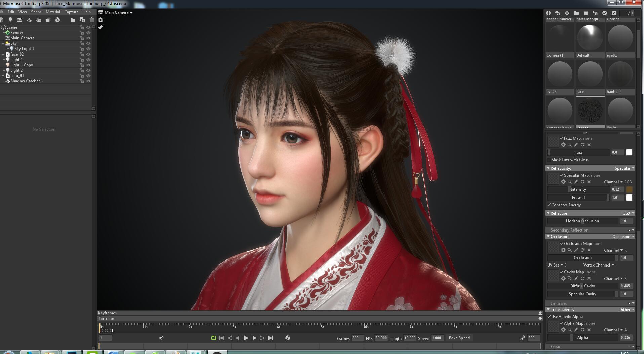Add a baker project with the bread icon
The width and height of the screenshot is (644, 354).
48,20
